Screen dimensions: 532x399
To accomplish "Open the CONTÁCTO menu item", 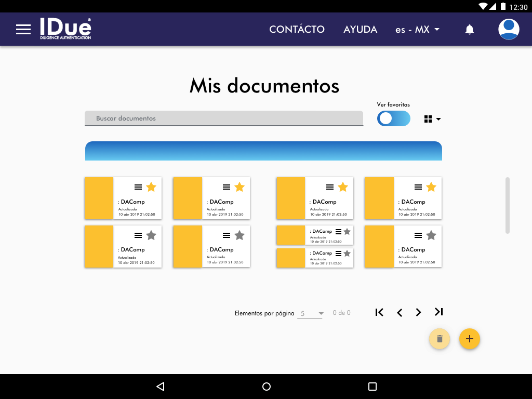I will click(297, 30).
